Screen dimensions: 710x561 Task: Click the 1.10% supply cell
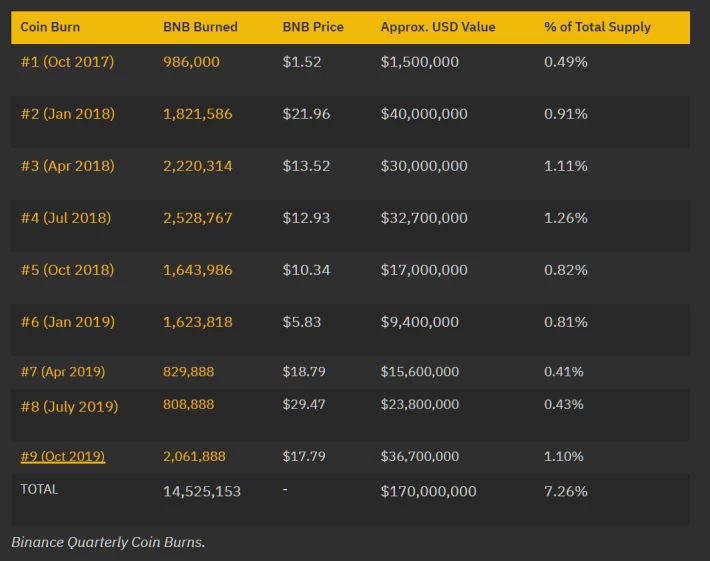pos(563,456)
